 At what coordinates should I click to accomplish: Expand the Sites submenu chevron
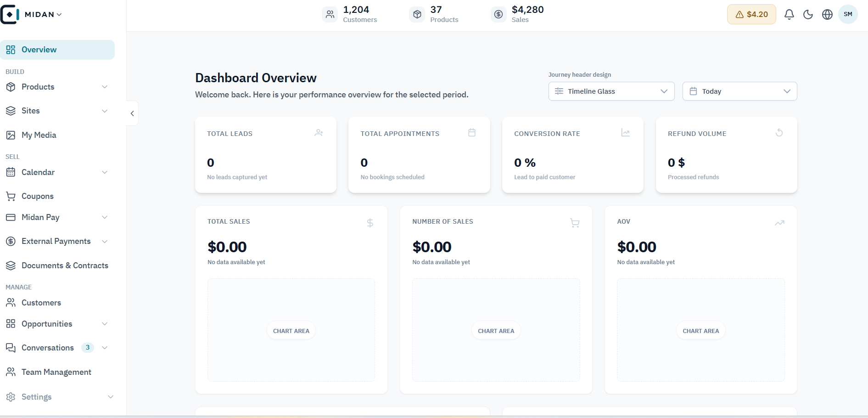click(x=105, y=111)
